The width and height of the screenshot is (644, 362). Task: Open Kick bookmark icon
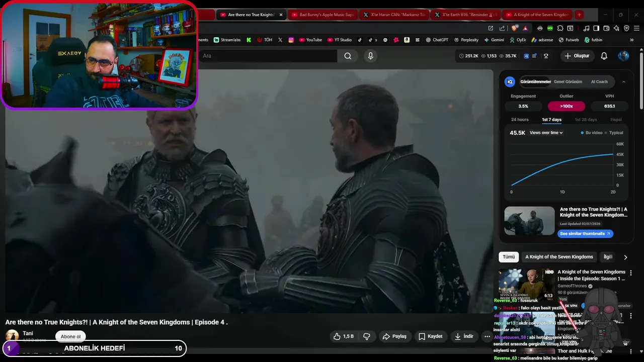pos(249,40)
